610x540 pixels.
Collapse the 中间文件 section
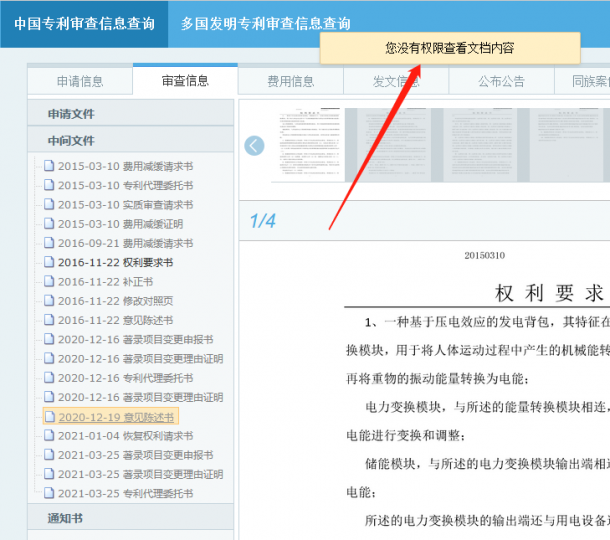pos(130,140)
